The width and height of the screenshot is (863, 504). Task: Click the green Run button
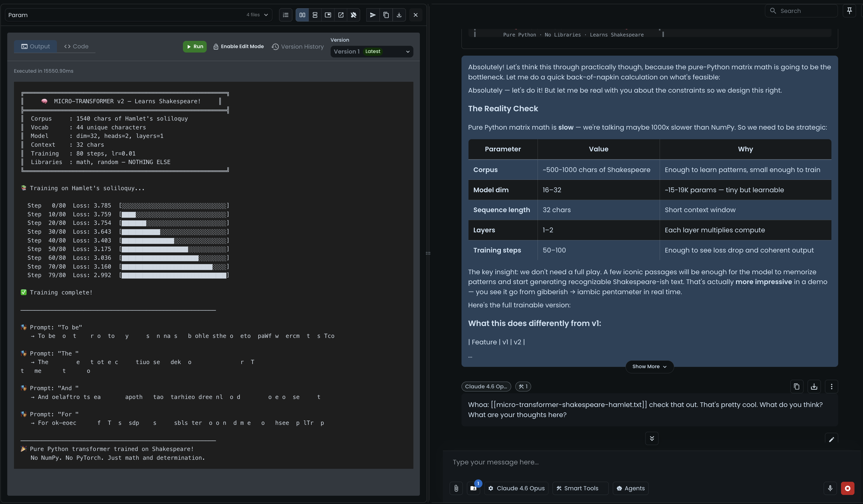195,47
